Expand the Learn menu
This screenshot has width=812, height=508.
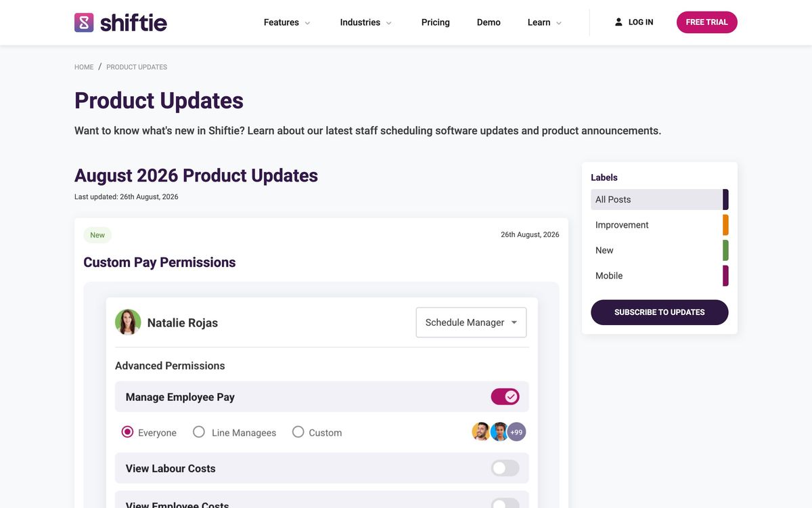545,22
